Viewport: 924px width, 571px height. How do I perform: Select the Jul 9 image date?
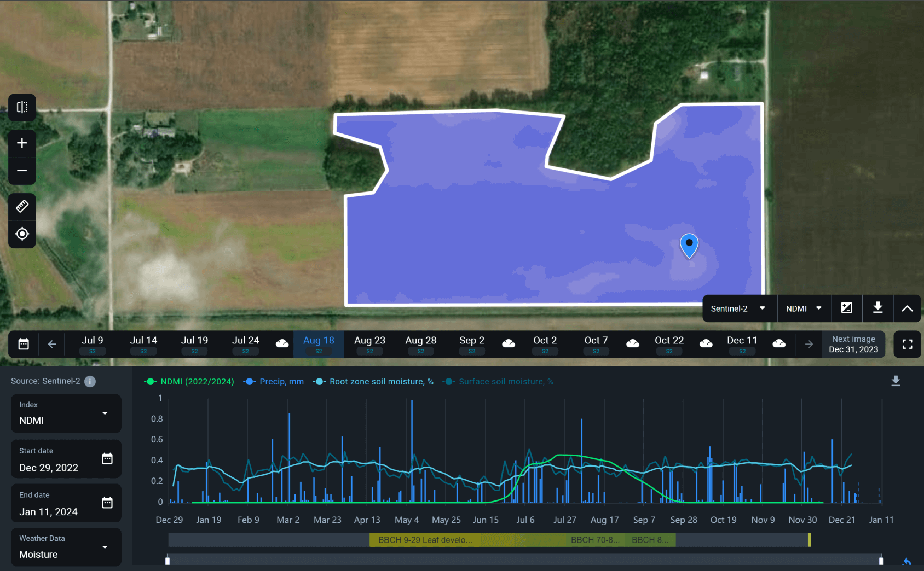tap(93, 344)
